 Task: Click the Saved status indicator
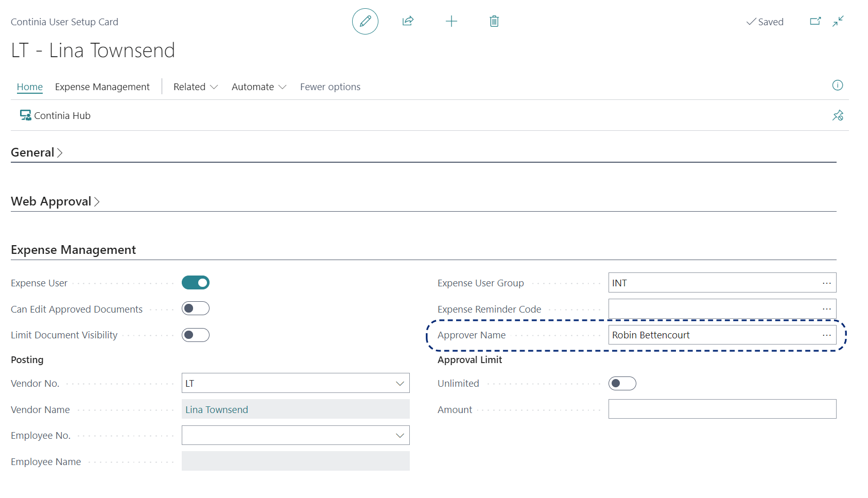click(765, 22)
